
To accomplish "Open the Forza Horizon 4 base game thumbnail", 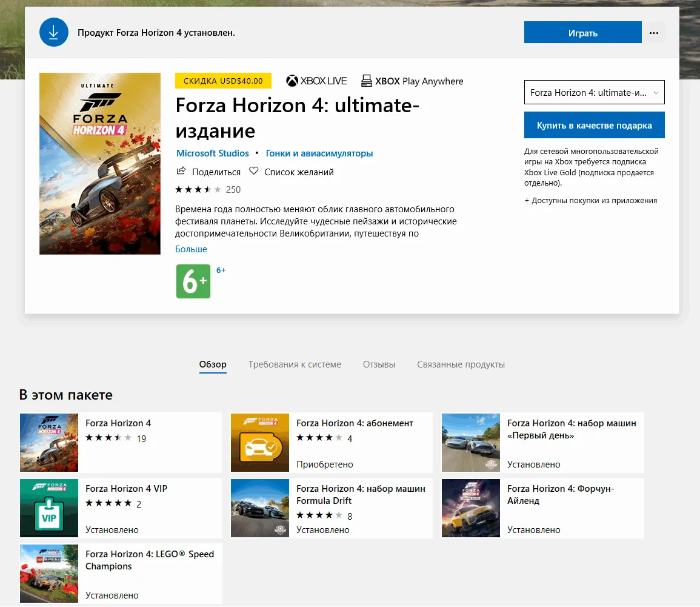I will click(49, 443).
